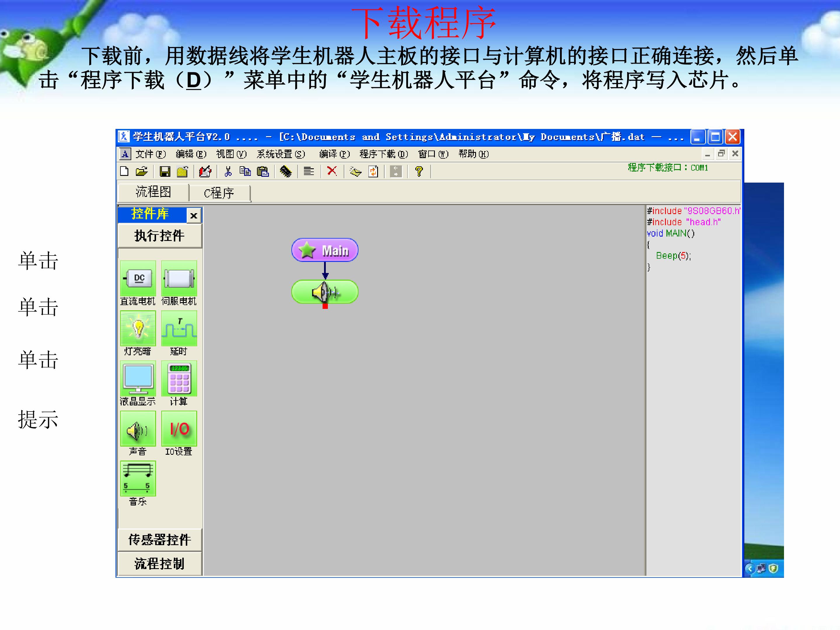This screenshot has width=840, height=630.
Task: Click the new file toolbar icon
Action: click(124, 171)
